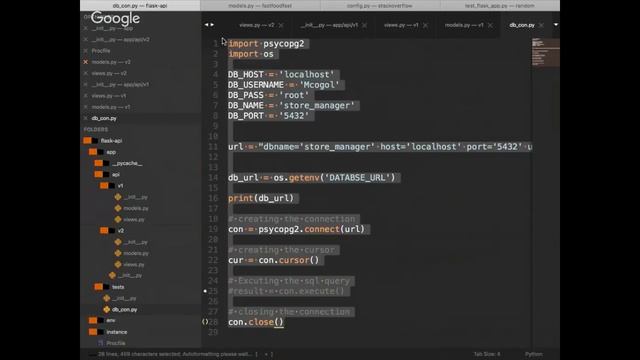This screenshot has width=640, height=360.
Task: Collapse the app folder
Action: [x=96, y=152]
